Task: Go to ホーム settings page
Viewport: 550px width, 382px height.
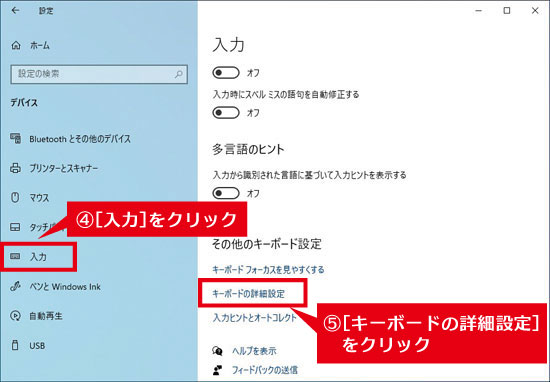Action: tap(40, 45)
